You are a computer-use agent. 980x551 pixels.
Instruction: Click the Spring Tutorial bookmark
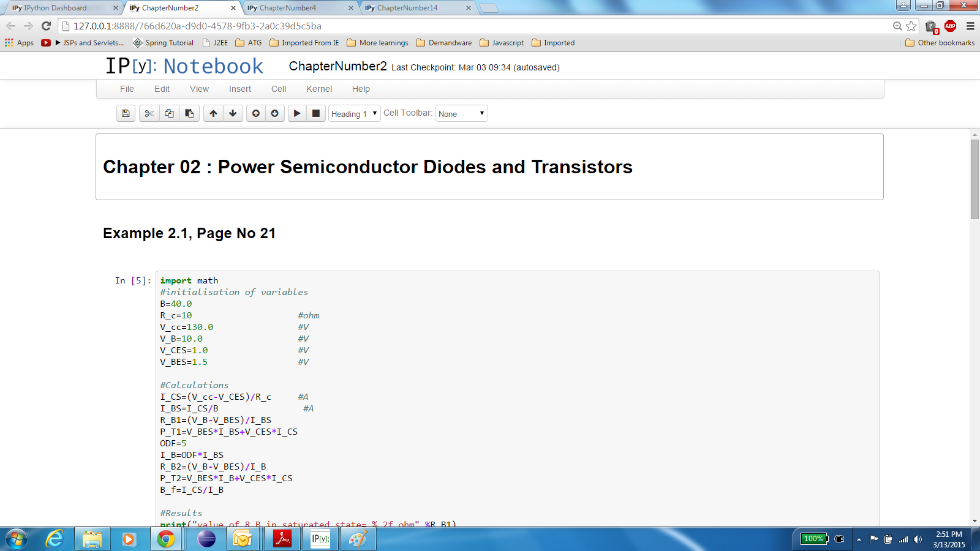164,43
